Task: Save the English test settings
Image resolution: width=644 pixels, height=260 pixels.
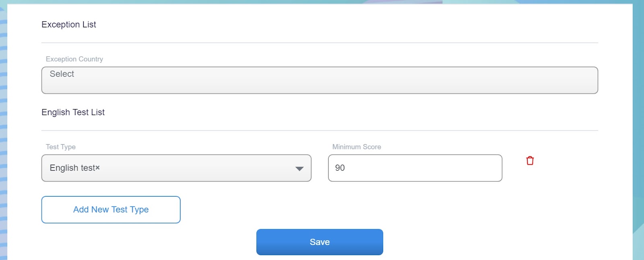Action: click(320, 242)
